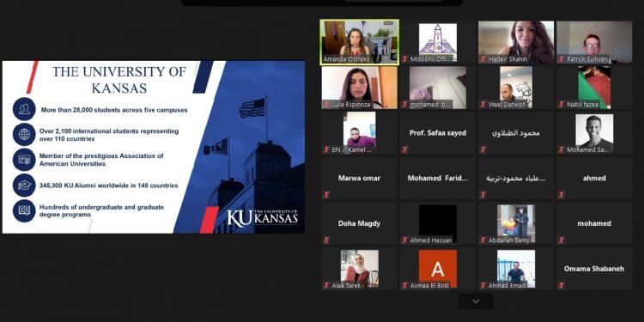Select Mohamed Sa... profile photo tile

point(594,132)
